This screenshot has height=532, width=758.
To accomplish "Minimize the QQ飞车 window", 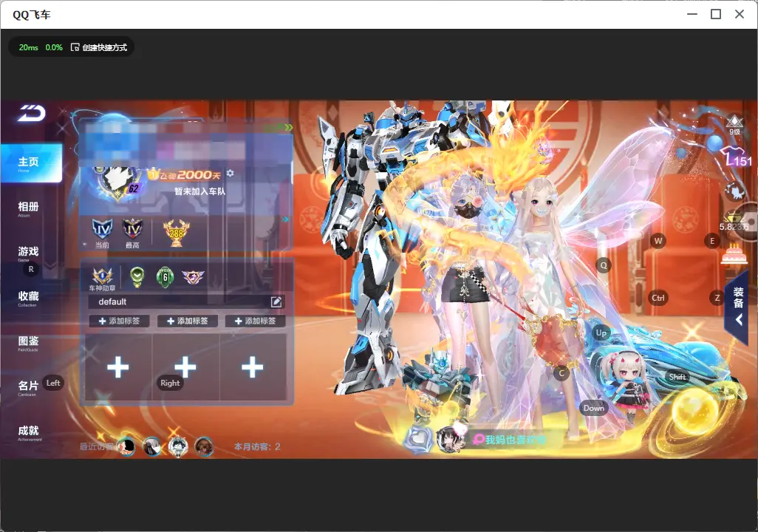I will coord(692,15).
